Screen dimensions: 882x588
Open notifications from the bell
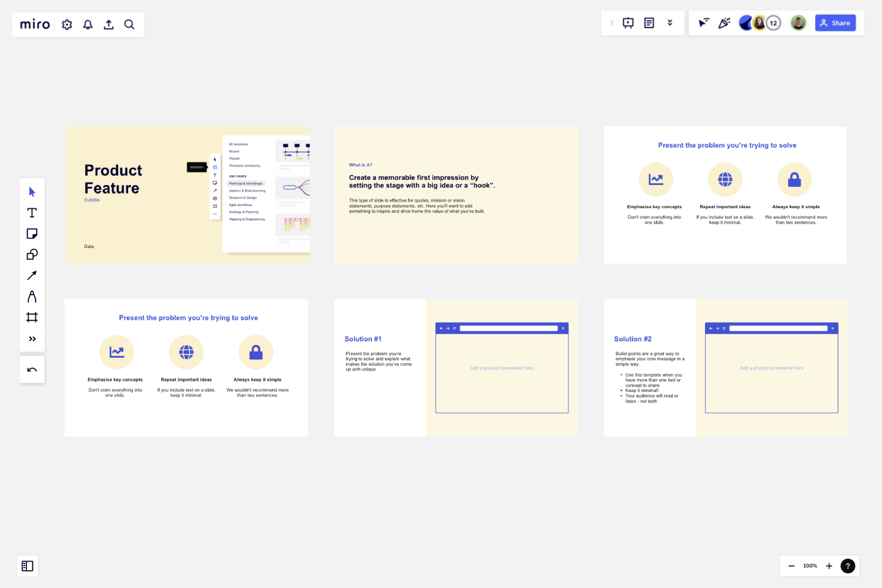pos(88,24)
